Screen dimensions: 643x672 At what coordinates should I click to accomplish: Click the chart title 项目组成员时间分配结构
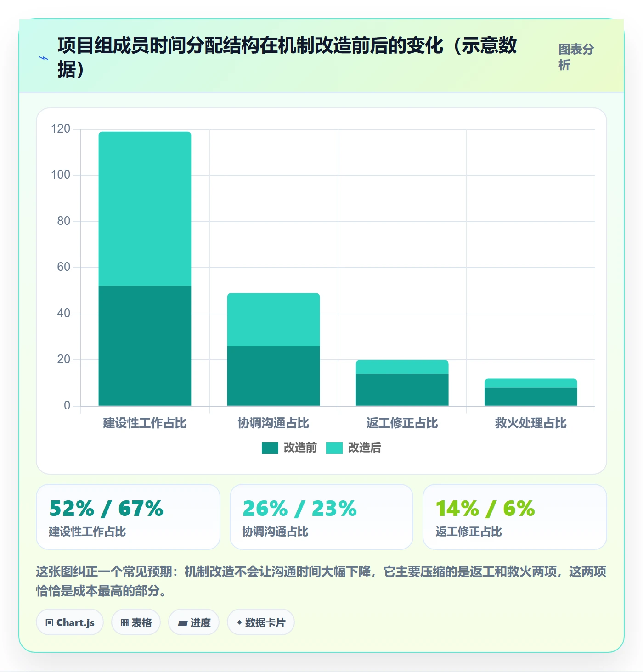click(287, 57)
